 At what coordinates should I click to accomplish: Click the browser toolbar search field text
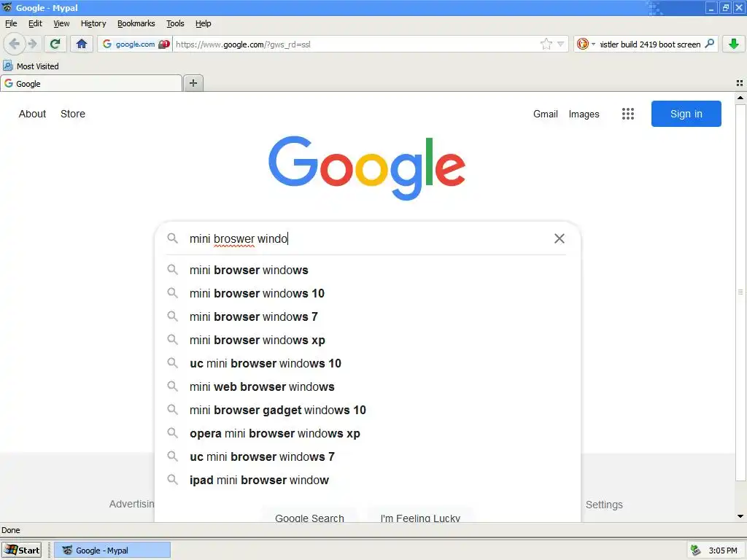pyautogui.click(x=650, y=44)
